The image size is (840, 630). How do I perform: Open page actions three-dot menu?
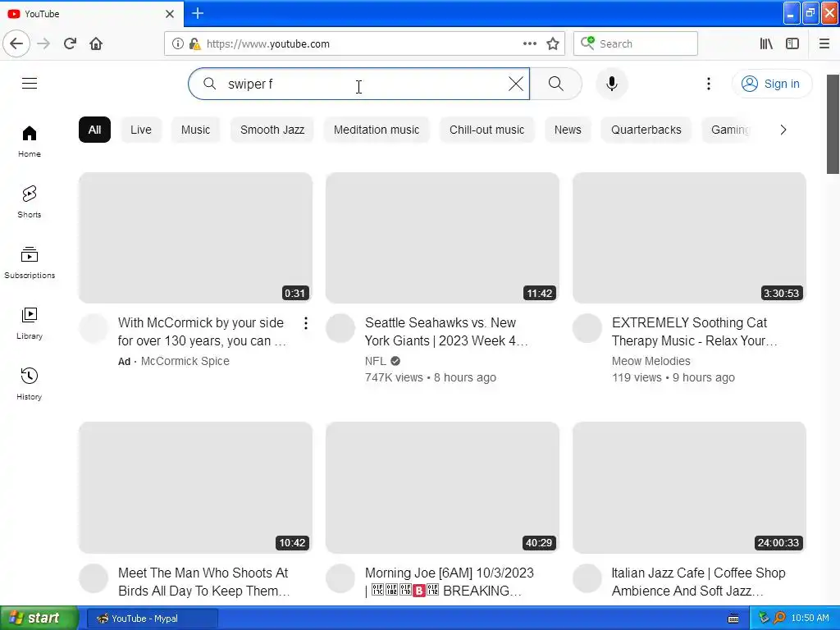coord(529,44)
